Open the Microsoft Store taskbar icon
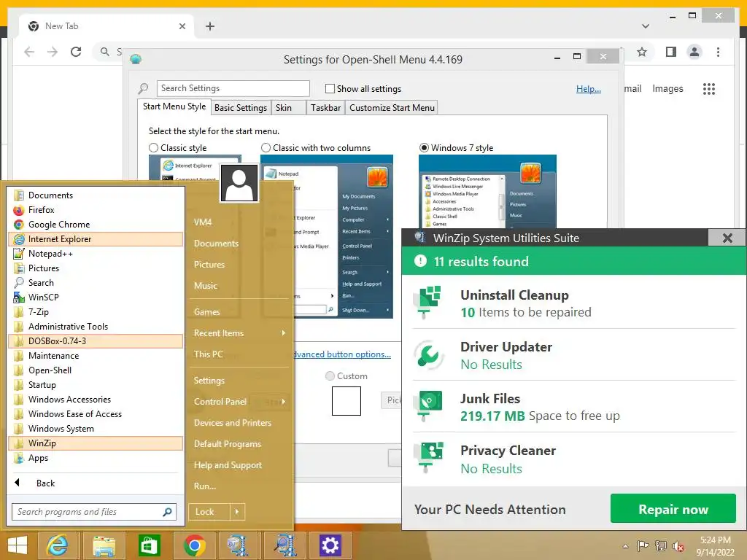 click(149, 545)
